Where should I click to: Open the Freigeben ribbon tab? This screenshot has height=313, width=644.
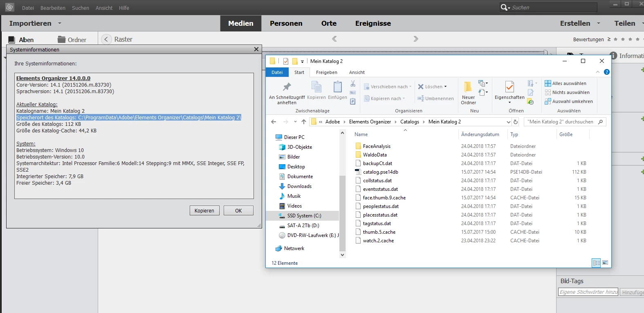click(326, 72)
